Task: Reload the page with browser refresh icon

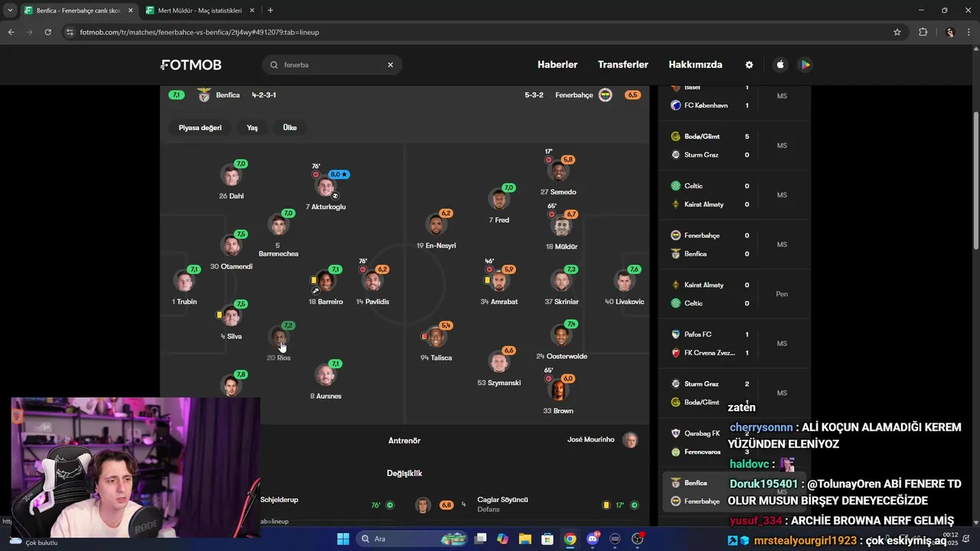Action: point(47,32)
